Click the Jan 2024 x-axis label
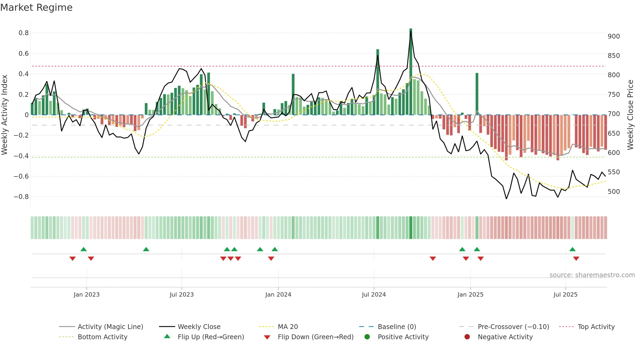Screen dimensions: 644x362 (278, 294)
